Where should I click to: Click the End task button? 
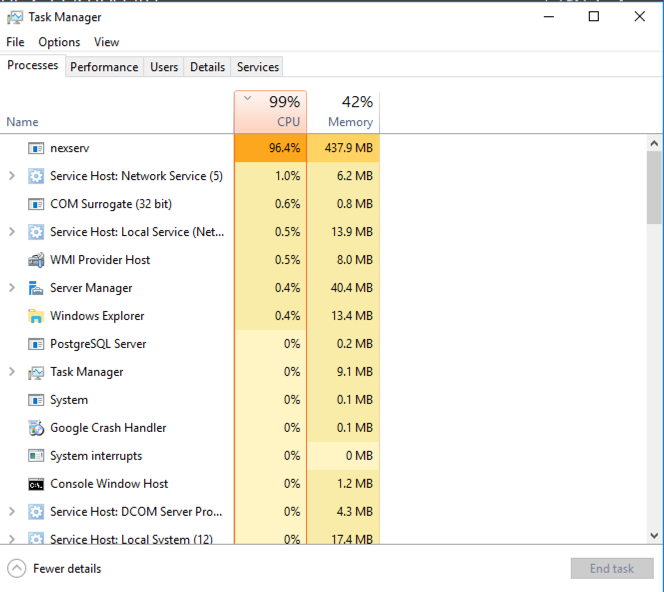(611, 569)
